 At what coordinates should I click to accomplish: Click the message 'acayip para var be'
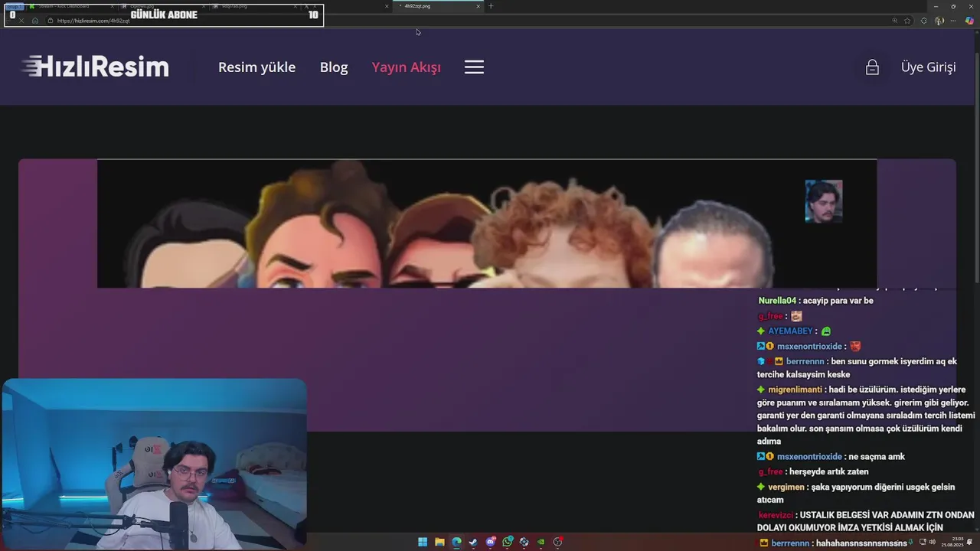[x=838, y=301]
